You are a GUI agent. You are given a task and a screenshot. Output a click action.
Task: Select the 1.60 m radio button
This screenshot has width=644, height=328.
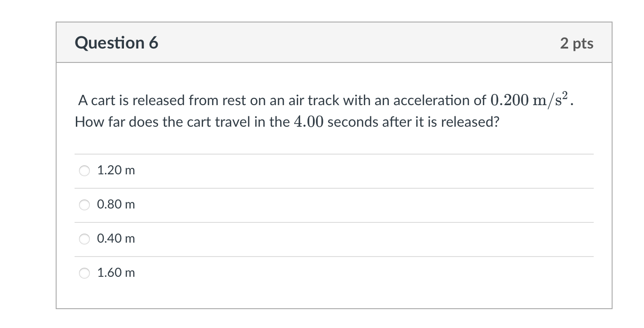(84, 273)
